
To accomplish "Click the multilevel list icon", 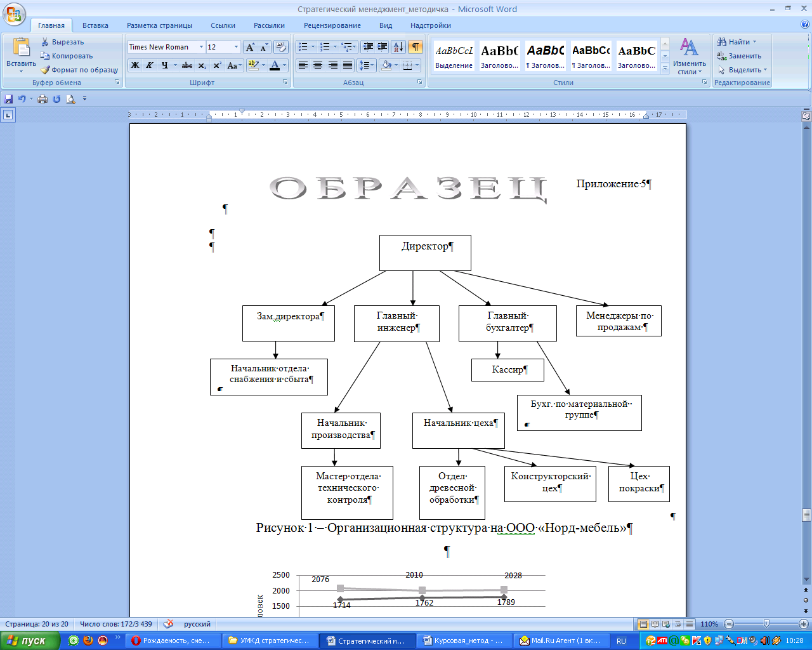I will (x=346, y=47).
